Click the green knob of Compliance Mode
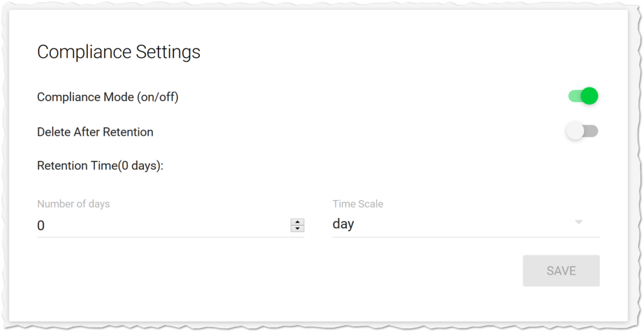644x332 pixels. 589,96
